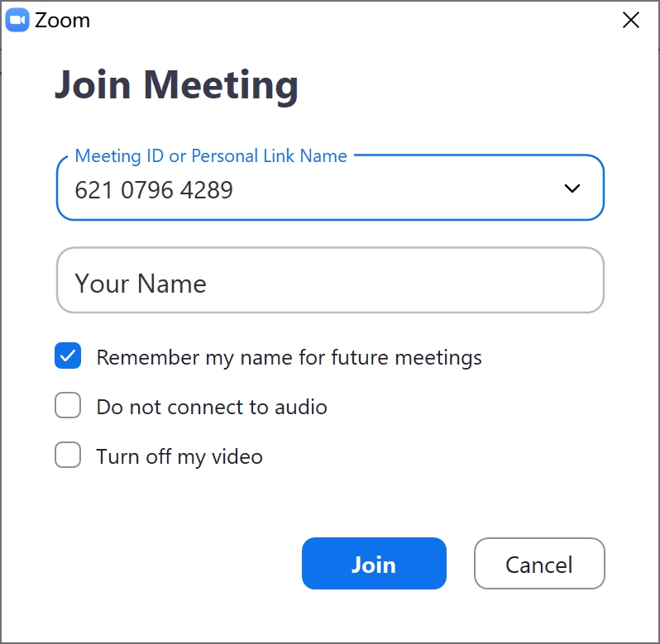This screenshot has height=644, width=660.
Task: Click the Turn off my video label
Action: (179, 456)
